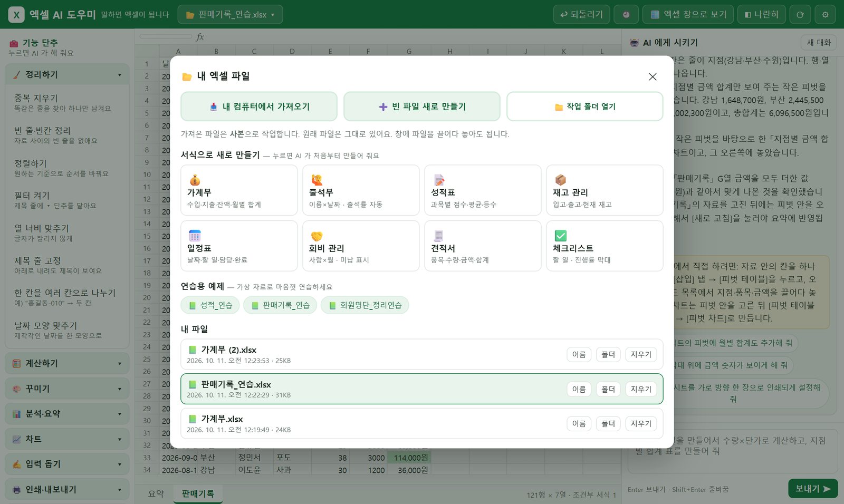Open the 가계부 (2).xlsx file row
The image size is (844, 504).
coord(422,354)
